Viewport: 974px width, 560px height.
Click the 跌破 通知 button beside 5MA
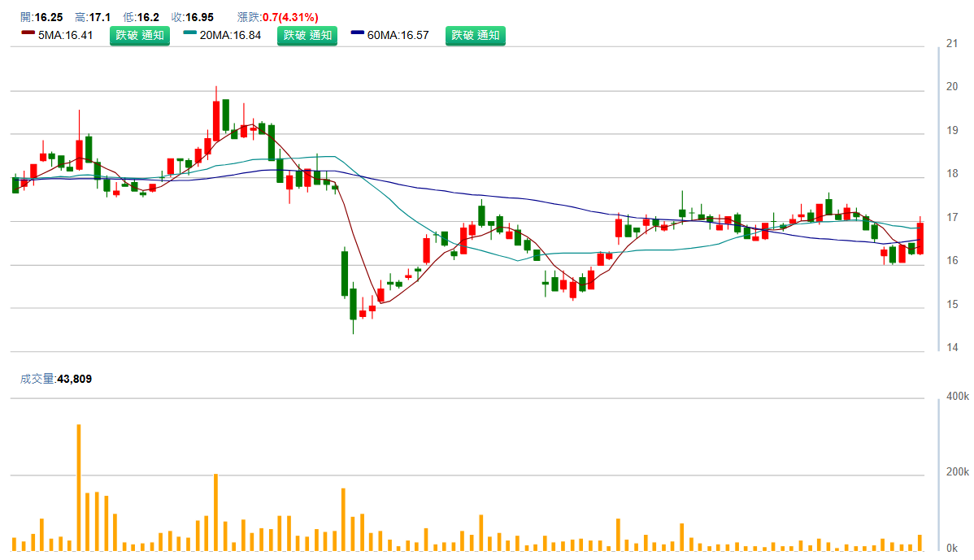140,35
